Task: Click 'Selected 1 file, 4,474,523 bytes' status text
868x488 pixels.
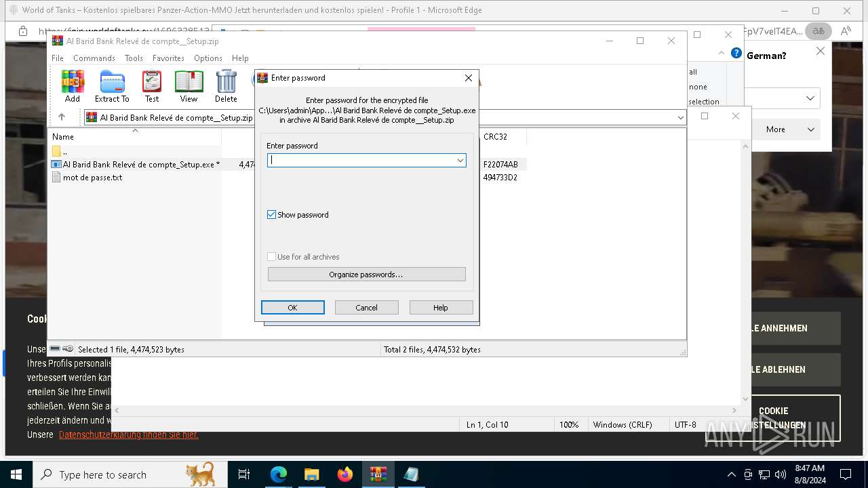Action: point(131,350)
